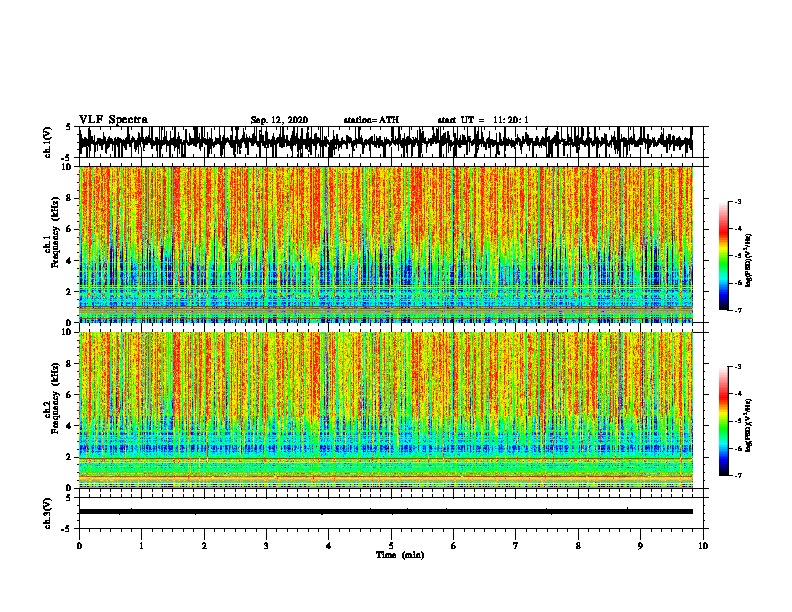Image resolution: width=792 pixels, height=612 pixels.
Task: Click the ch.3 flat waveform trace
Action: click(386, 512)
